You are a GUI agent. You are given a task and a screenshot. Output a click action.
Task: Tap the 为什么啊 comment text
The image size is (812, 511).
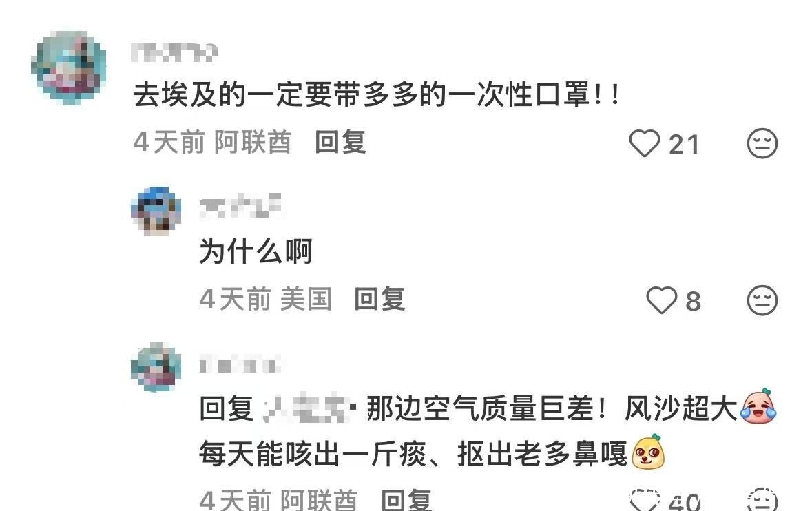tap(256, 251)
